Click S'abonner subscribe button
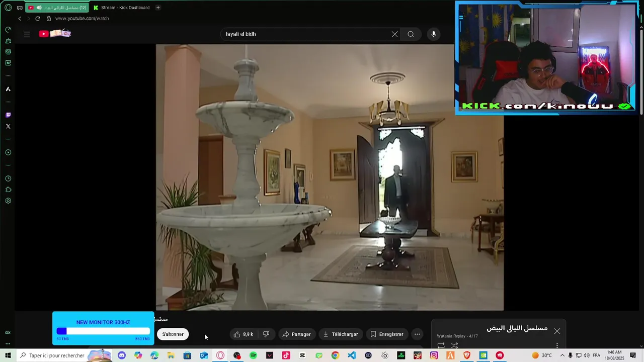This screenshot has width=644, height=362. point(173,334)
